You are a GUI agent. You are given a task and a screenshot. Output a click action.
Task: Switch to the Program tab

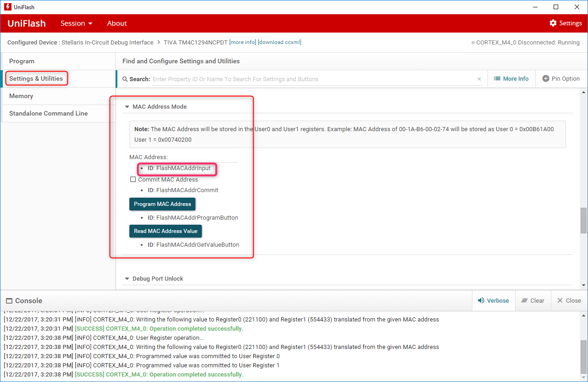pyautogui.click(x=58, y=61)
